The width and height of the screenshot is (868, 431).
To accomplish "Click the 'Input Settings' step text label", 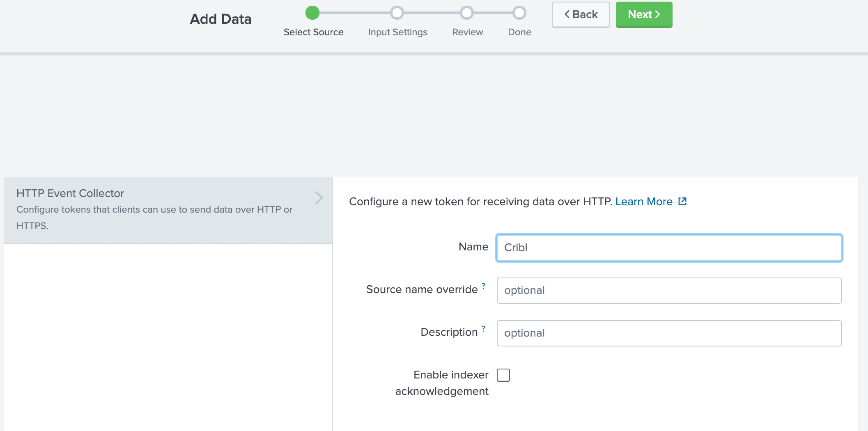I will [397, 32].
